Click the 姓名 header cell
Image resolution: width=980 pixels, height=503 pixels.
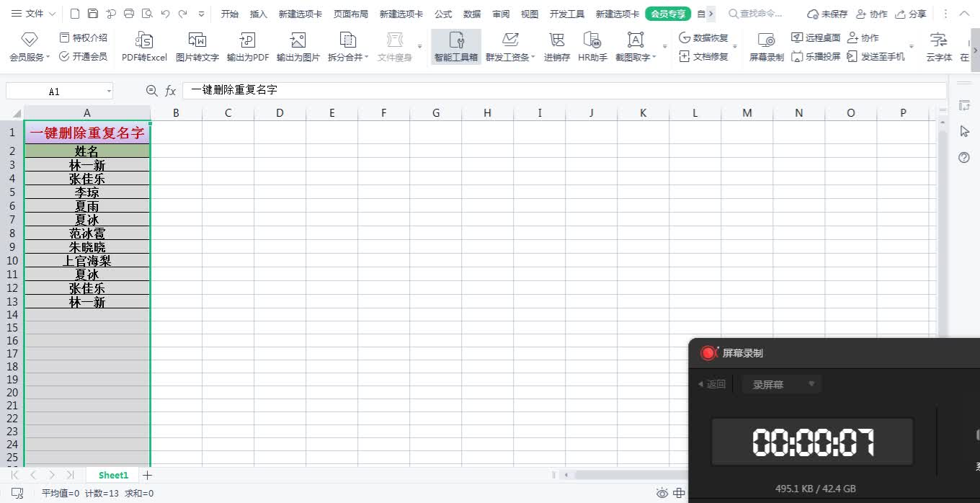coord(87,151)
